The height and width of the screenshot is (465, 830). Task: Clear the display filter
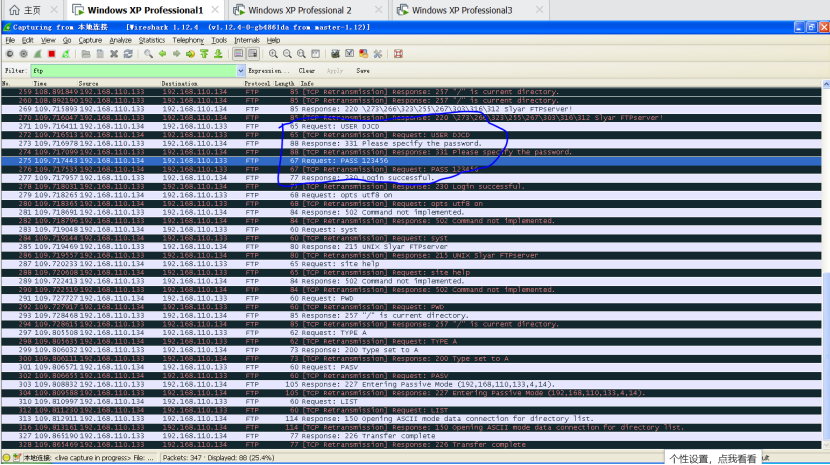[306, 71]
